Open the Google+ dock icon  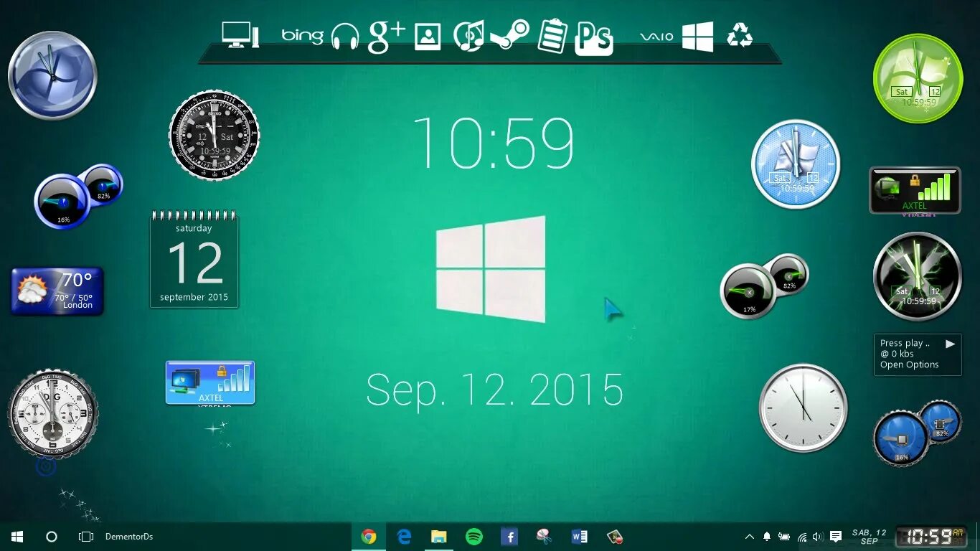click(387, 37)
